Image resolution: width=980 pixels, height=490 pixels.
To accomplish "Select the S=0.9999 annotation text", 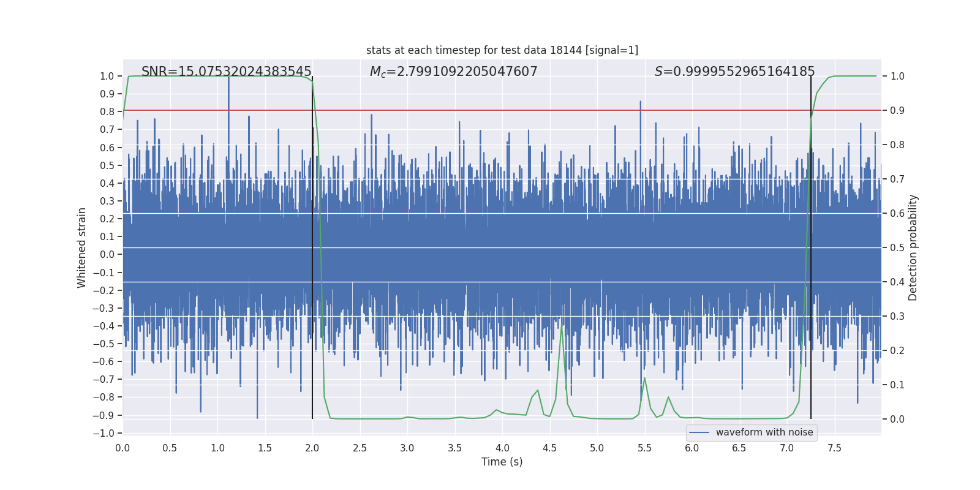I will (734, 72).
